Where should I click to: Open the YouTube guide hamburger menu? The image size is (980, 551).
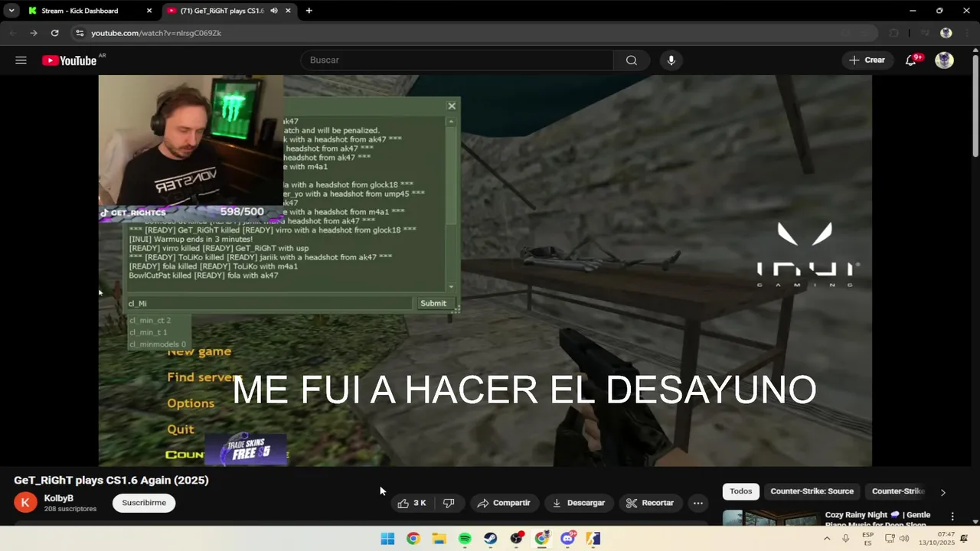21,60
